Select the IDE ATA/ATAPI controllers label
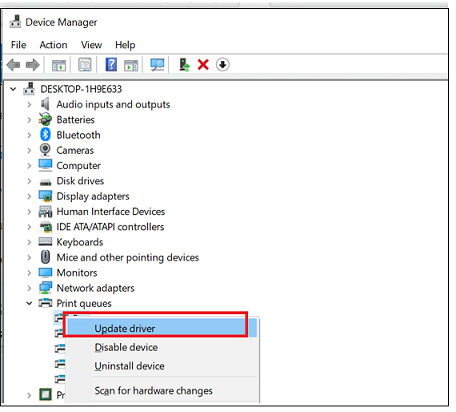The image size is (456, 412). 110,227
